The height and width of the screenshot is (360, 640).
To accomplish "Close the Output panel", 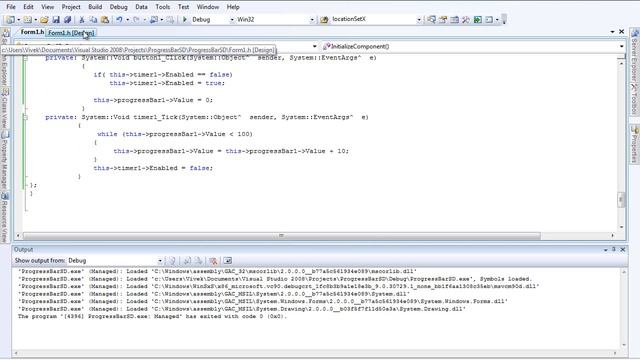I will 622,249.
